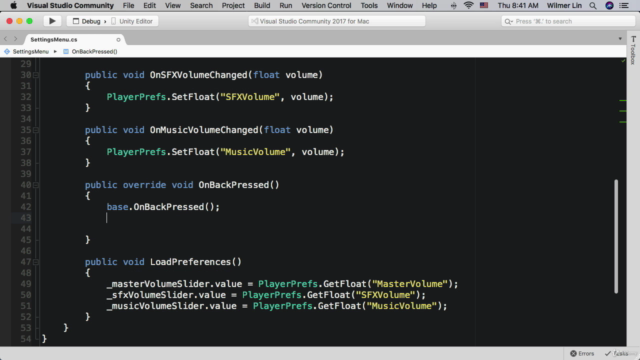Click the search field in the toolbar

pos(568,21)
